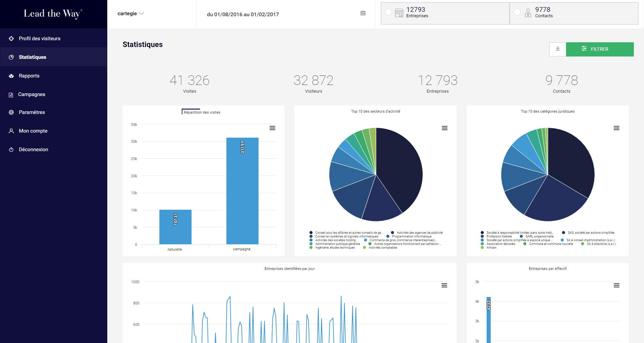
Task: Toggle 'Autres organisations fonctionnant par adhésion' legend item
Action: click(x=405, y=244)
